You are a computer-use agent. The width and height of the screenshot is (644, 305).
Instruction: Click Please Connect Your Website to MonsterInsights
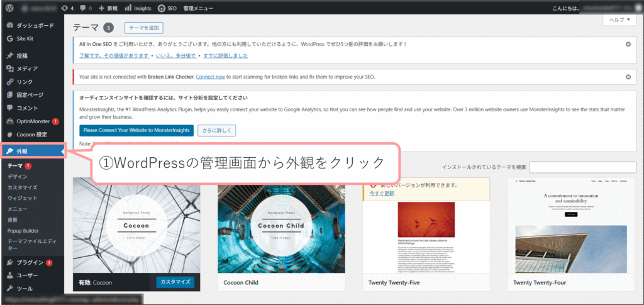[x=136, y=131]
